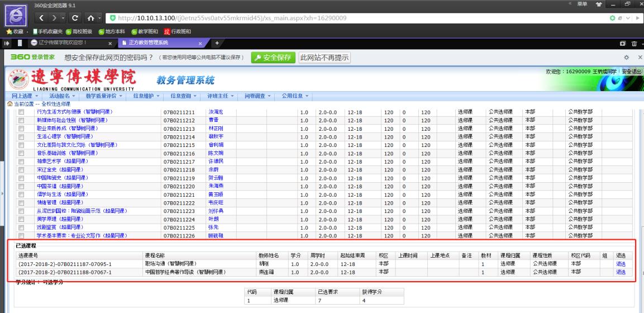
Task: Expand the 教学质量评价 menu
Action: click(103, 96)
